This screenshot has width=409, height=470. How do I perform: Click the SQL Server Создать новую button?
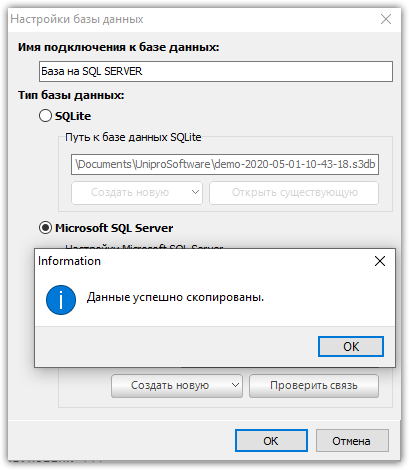tap(170, 385)
